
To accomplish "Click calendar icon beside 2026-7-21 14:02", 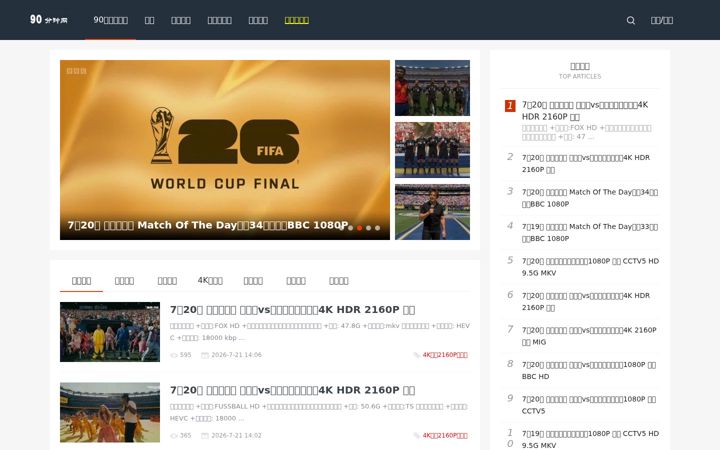I will 205,435.
